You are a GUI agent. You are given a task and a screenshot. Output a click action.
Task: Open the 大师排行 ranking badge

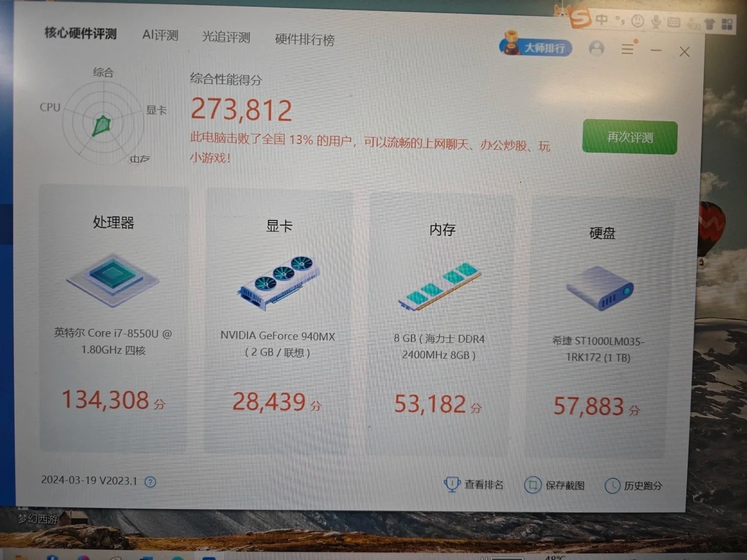tap(535, 46)
